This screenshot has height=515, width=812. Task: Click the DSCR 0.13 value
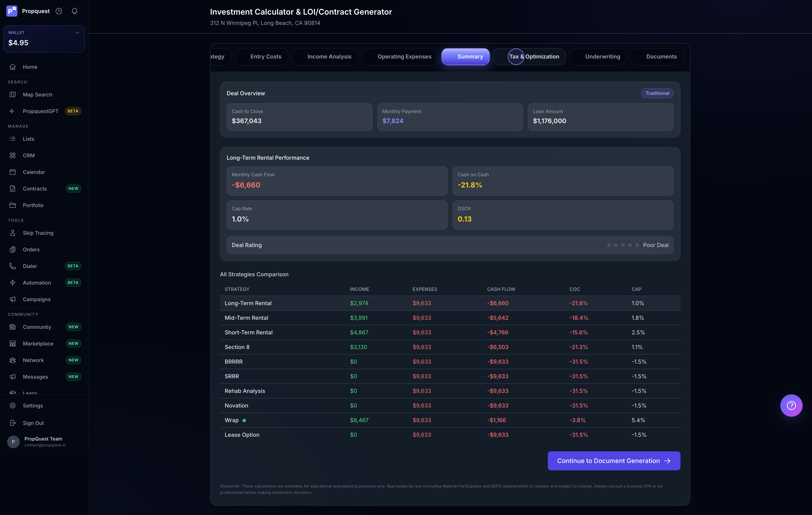click(x=464, y=219)
